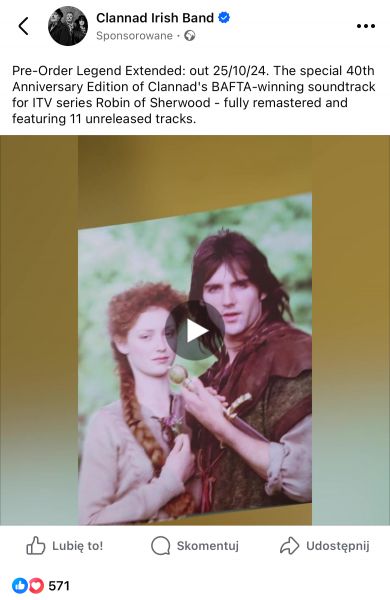
Task: Open the Clannad Irish Band page name
Action: click(x=155, y=18)
